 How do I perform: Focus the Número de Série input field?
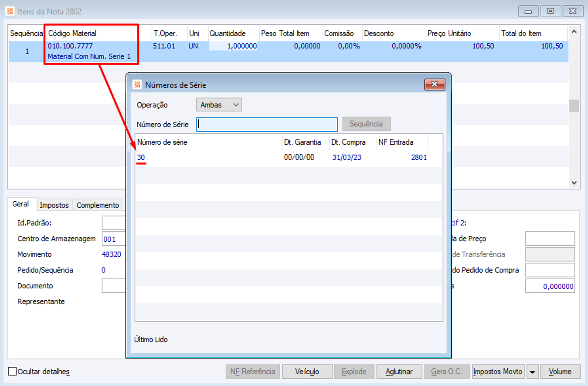tap(267, 124)
